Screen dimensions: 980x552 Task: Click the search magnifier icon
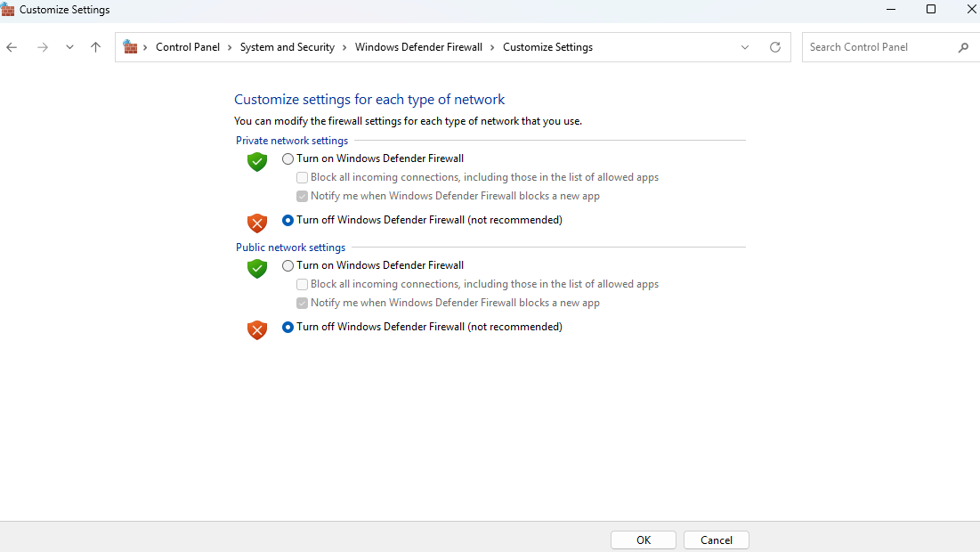(963, 47)
